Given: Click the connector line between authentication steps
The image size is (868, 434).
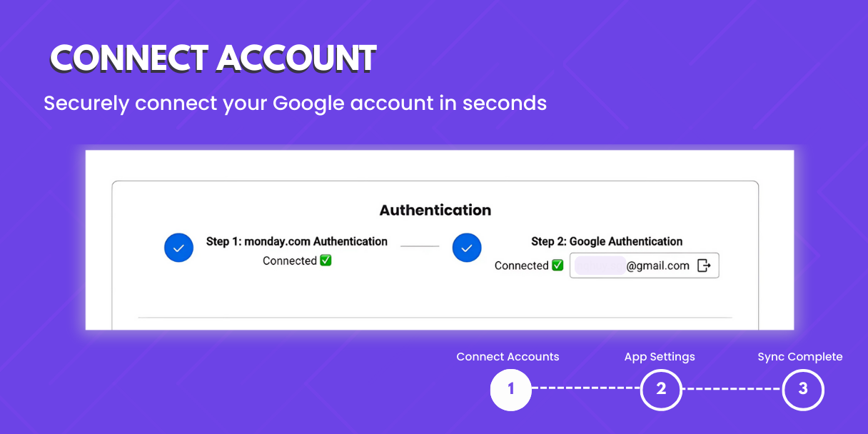Looking at the screenshot, I should pos(420,246).
